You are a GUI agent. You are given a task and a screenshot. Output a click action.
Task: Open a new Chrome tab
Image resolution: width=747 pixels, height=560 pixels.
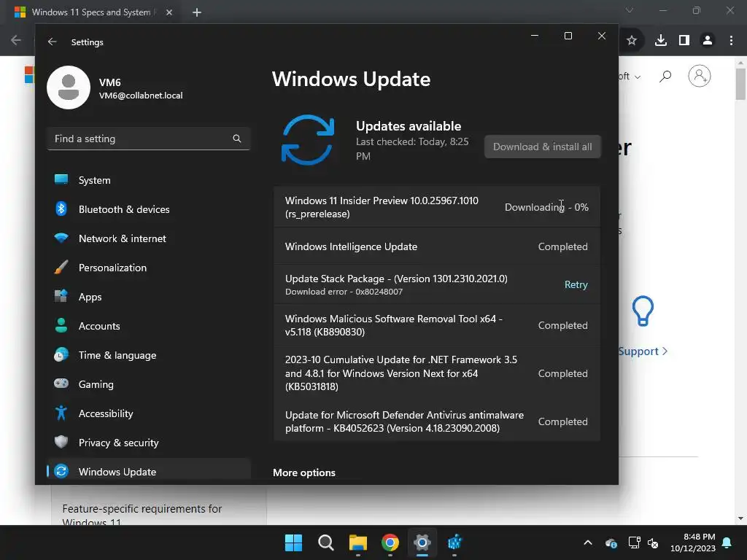[x=197, y=12]
